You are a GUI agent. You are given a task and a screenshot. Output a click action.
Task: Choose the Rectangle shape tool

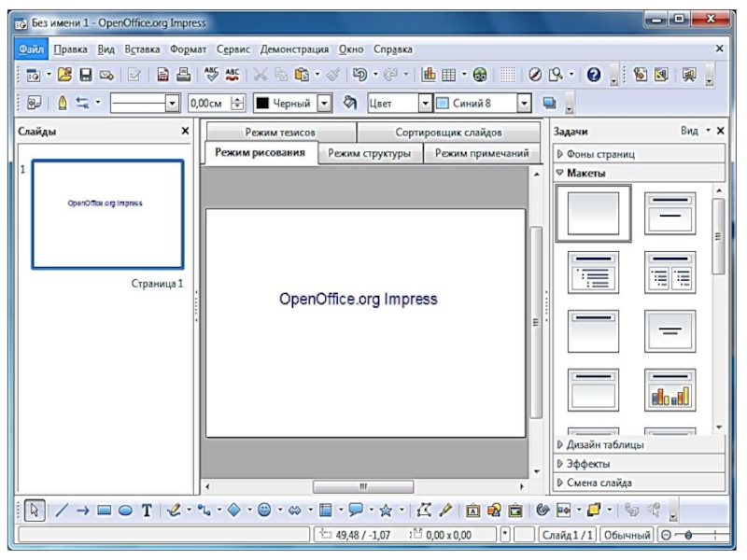point(104,510)
